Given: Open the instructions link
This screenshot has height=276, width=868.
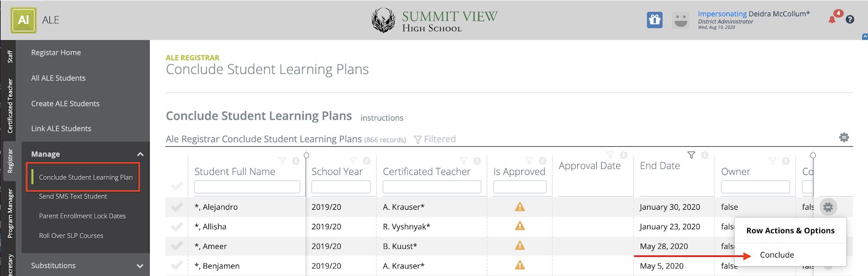Looking at the screenshot, I should pyautogui.click(x=382, y=118).
